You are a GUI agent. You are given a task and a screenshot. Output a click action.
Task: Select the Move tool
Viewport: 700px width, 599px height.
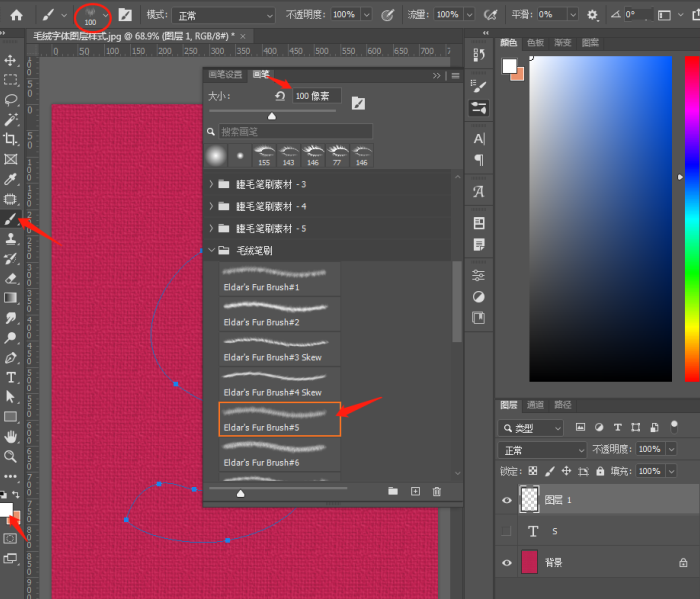(11, 61)
